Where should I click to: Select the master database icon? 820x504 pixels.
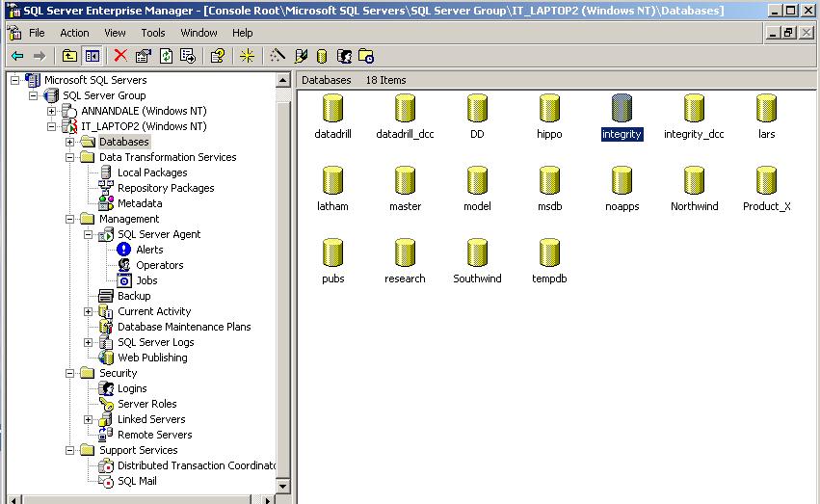(405, 180)
